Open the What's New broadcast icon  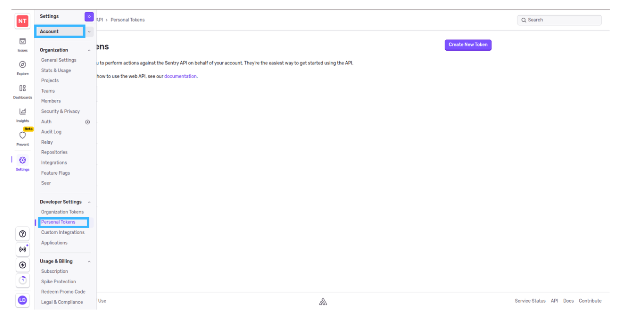coord(22,249)
